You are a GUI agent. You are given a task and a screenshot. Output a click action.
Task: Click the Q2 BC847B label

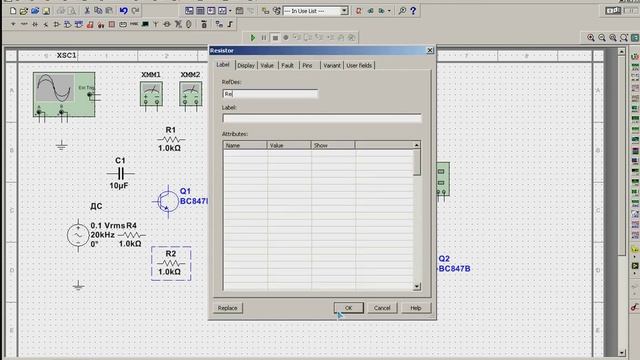point(454,264)
